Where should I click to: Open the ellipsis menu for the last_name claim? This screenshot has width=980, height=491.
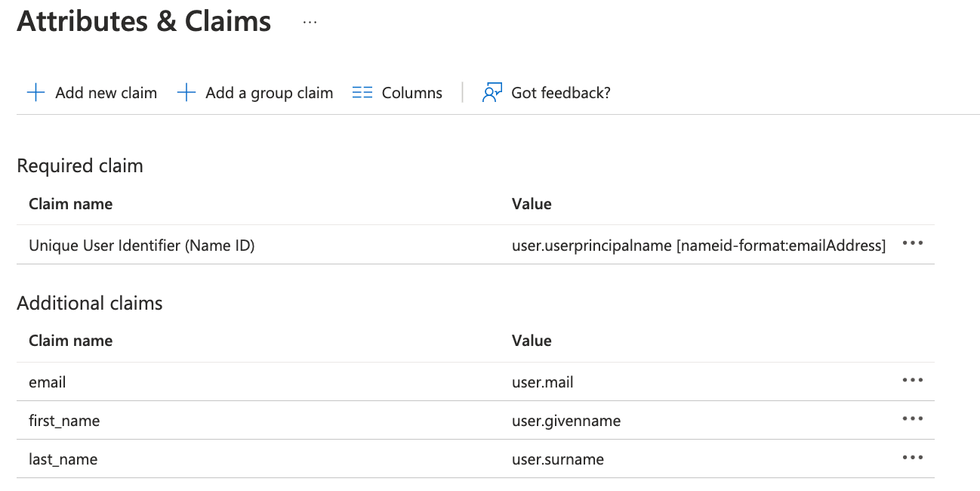tap(912, 458)
